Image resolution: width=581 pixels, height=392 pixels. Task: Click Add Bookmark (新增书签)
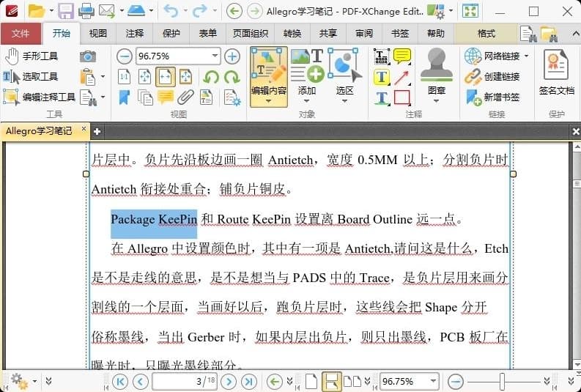(x=493, y=97)
